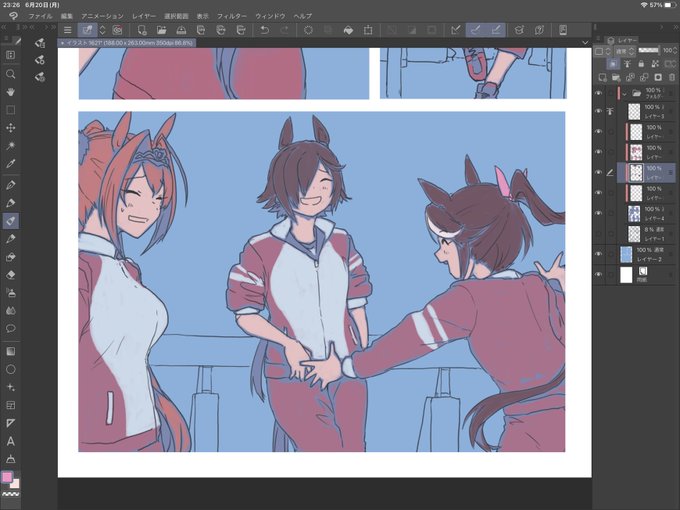
Task: Select the Balloon speech bubble tool
Action: tap(10, 328)
